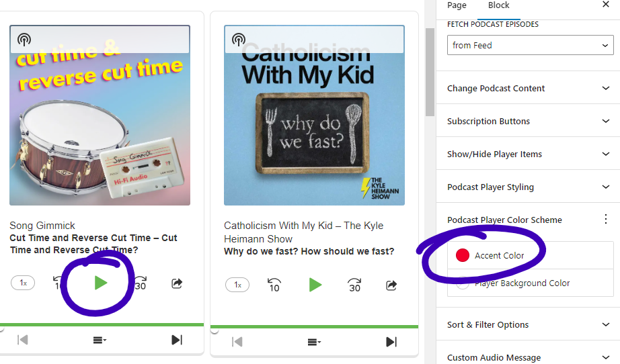Click Podcast Player Color Scheme heading
The width and height of the screenshot is (620, 364).
pos(504,220)
